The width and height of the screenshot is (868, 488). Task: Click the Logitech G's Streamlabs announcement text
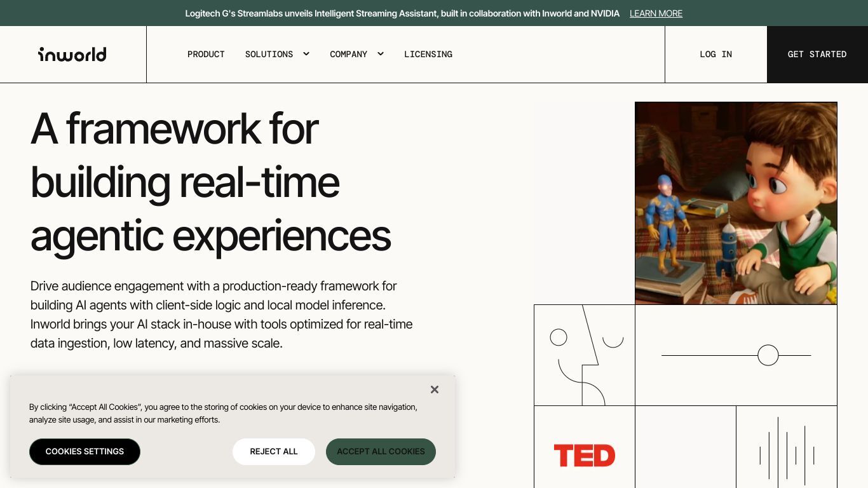402,13
